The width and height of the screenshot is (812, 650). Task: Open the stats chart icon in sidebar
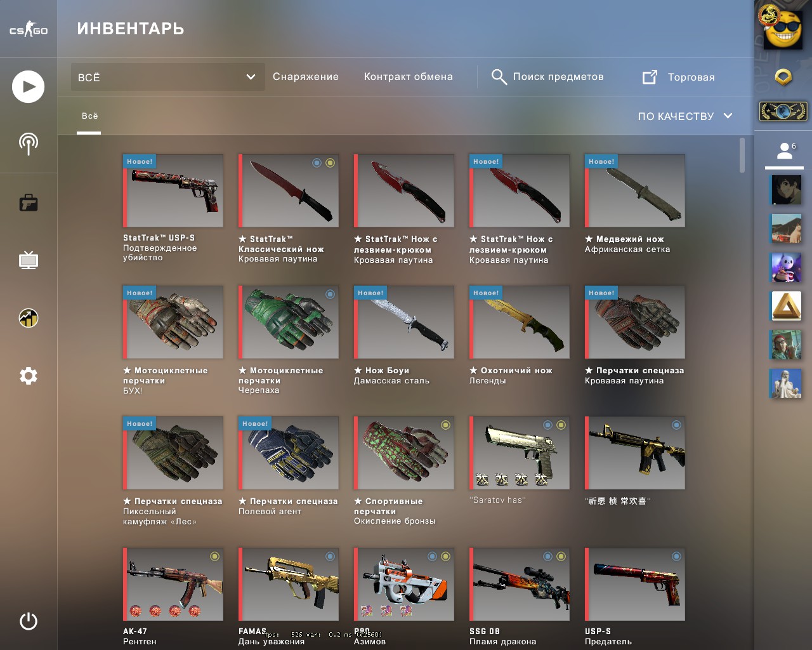(28, 317)
